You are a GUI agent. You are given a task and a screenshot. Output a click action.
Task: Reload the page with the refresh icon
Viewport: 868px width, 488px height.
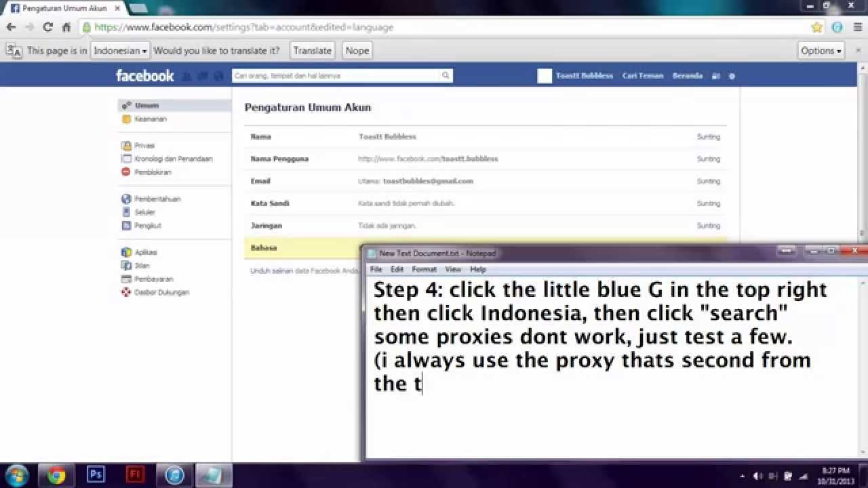(x=47, y=27)
